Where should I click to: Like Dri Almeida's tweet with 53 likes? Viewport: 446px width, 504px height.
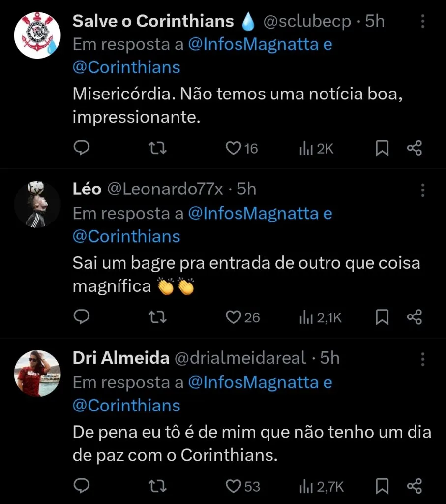tap(233, 486)
